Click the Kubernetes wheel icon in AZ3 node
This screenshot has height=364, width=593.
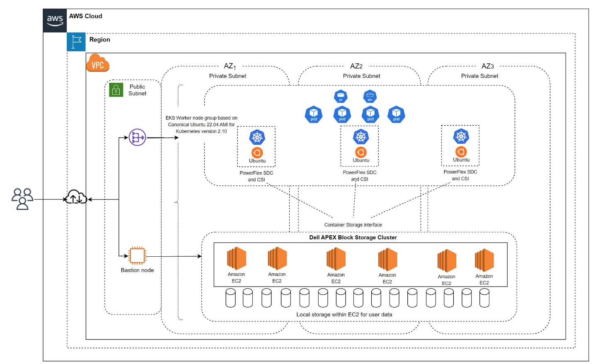pos(461,136)
